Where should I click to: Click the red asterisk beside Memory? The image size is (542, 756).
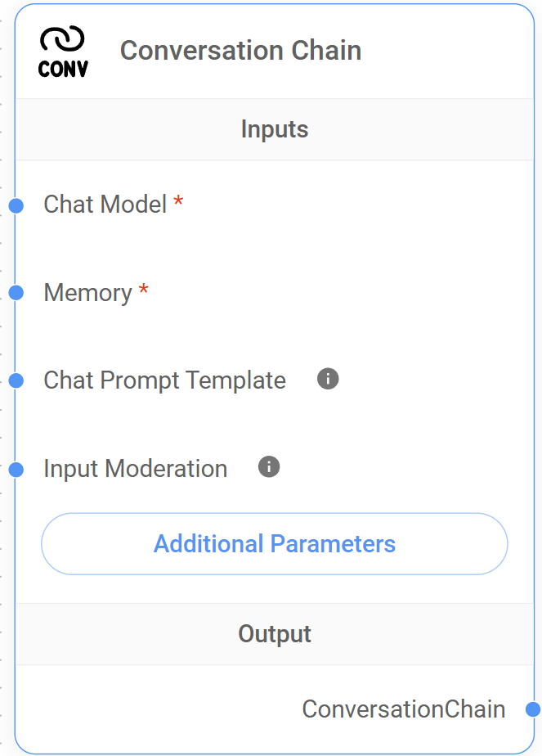pos(144,291)
